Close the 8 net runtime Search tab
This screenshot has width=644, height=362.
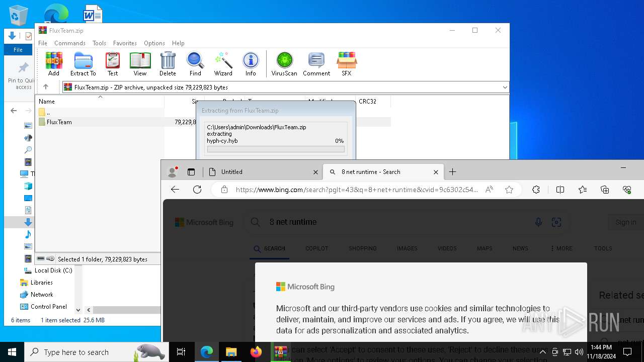(436, 172)
